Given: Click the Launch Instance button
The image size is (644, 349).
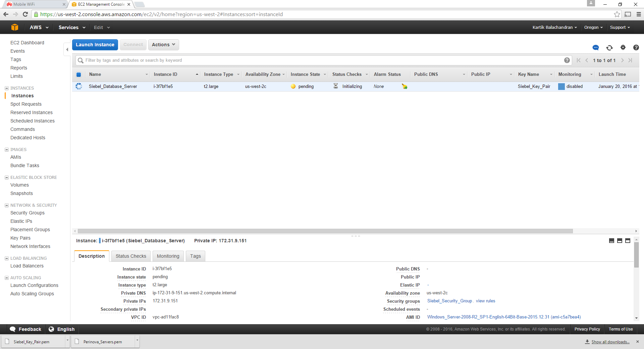Looking at the screenshot, I should pos(95,45).
